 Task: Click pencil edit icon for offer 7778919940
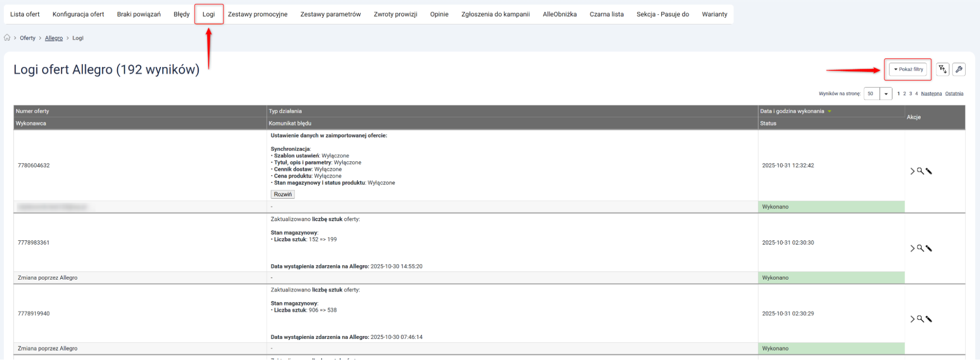929,319
